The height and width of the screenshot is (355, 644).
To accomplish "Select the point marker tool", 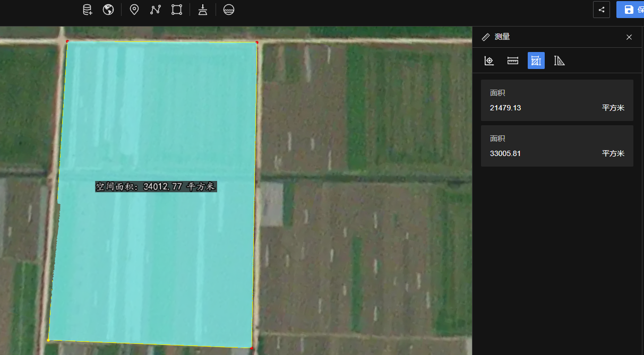I will click(134, 10).
